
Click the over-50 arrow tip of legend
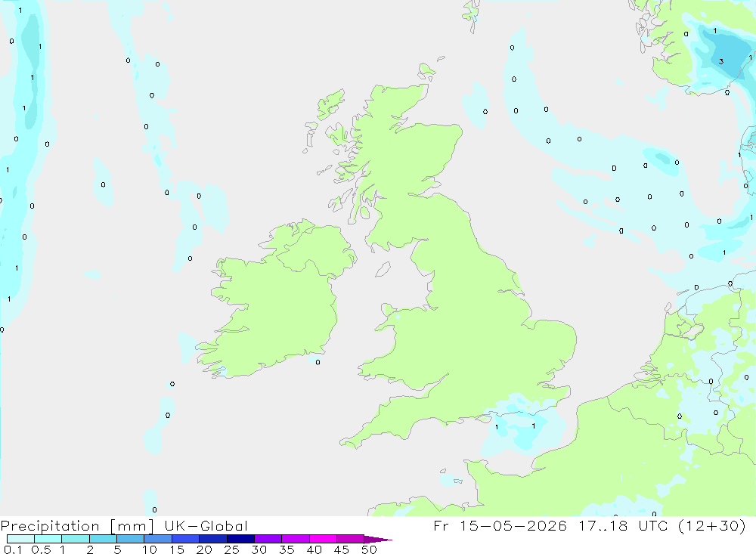pyautogui.click(x=378, y=540)
